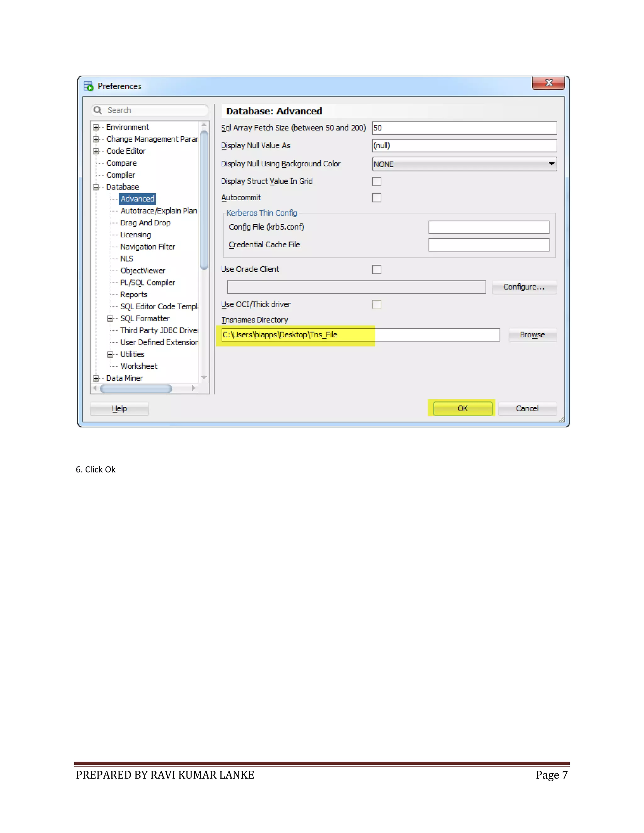Collapse the Database tree node
Image resolution: width=644 pixels, height=833 pixels.
click(96, 187)
